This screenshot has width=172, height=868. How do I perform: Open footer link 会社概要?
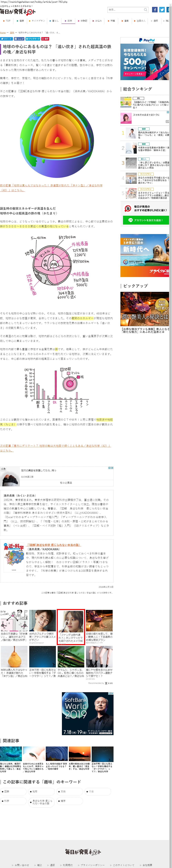[147, 865]
